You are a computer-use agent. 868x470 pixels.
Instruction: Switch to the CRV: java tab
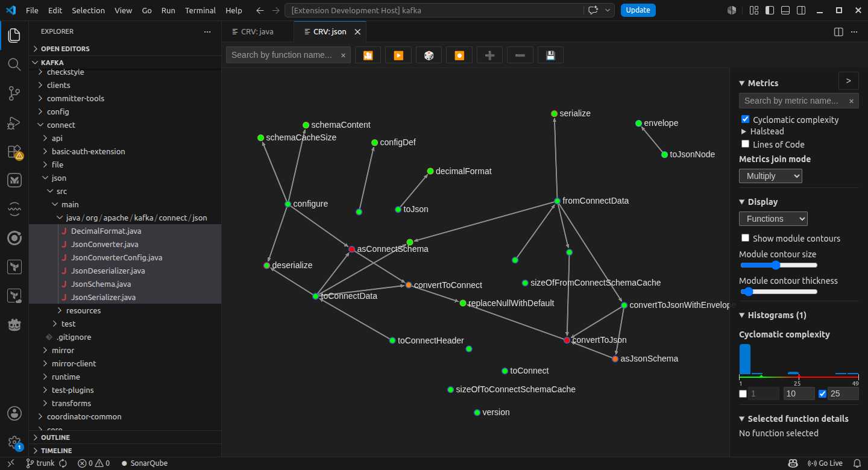click(x=257, y=32)
